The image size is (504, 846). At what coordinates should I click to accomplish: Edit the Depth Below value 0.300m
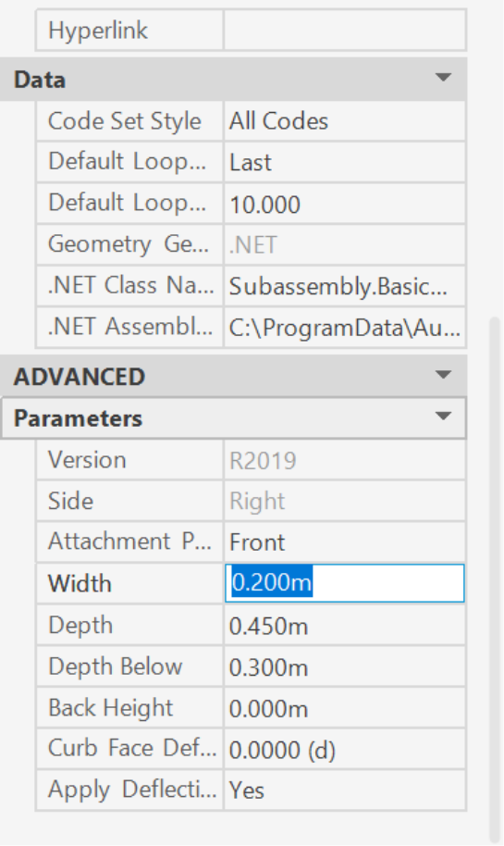tap(344, 667)
